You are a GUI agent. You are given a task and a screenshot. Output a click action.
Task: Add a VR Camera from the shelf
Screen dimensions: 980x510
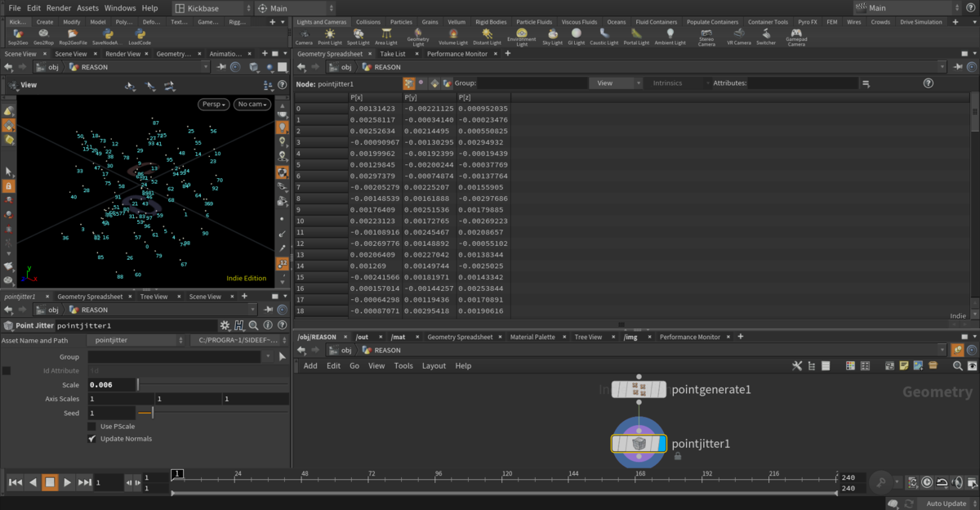738,36
